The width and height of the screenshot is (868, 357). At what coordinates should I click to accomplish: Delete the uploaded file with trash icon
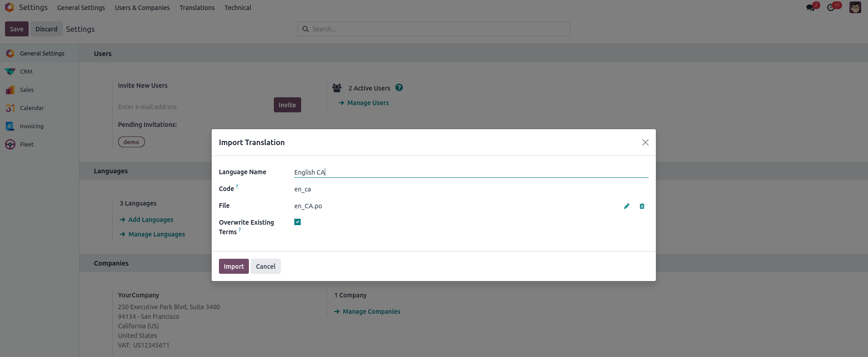tap(642, 206)
